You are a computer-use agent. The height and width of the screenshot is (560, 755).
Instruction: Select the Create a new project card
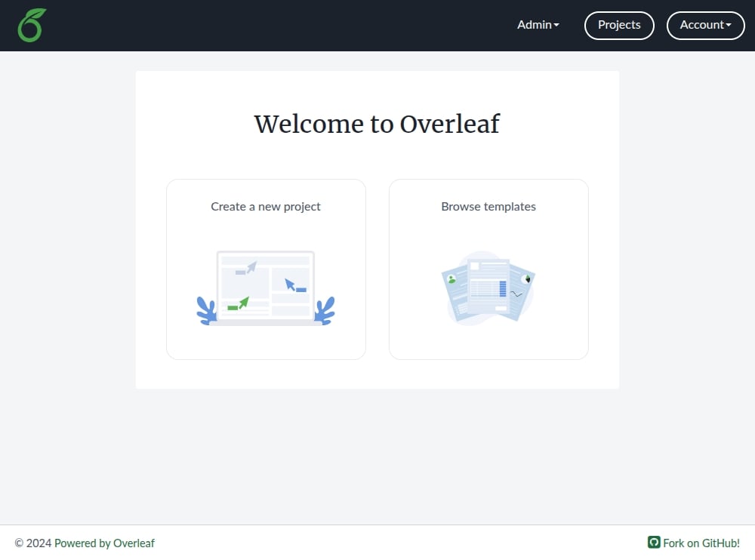pos(266,269)
